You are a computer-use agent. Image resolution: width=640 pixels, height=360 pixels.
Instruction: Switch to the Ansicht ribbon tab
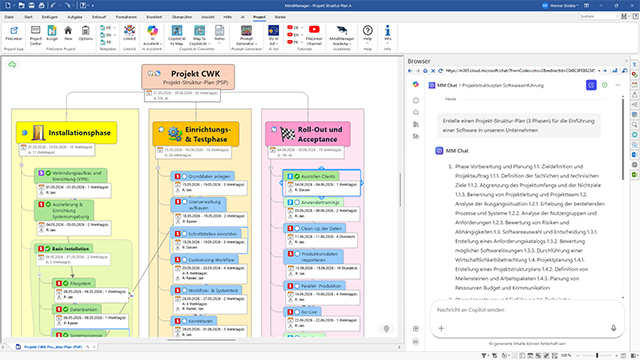(208, 17)
